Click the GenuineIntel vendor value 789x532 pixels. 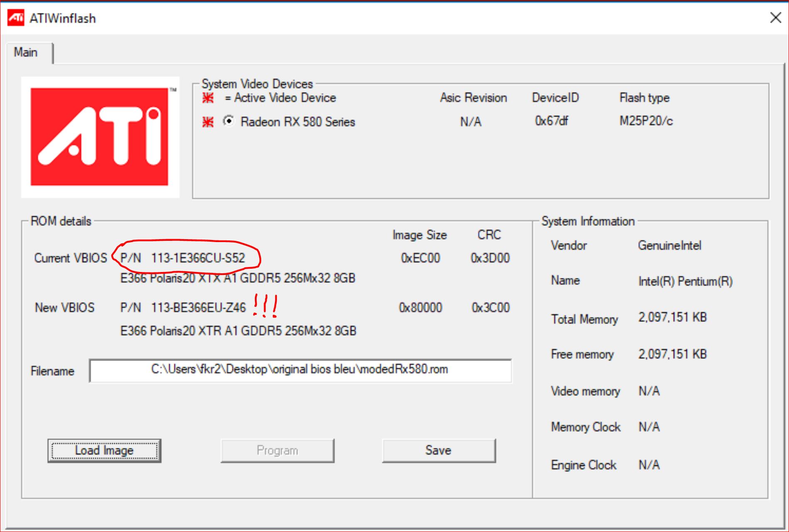tap(670, 245)
